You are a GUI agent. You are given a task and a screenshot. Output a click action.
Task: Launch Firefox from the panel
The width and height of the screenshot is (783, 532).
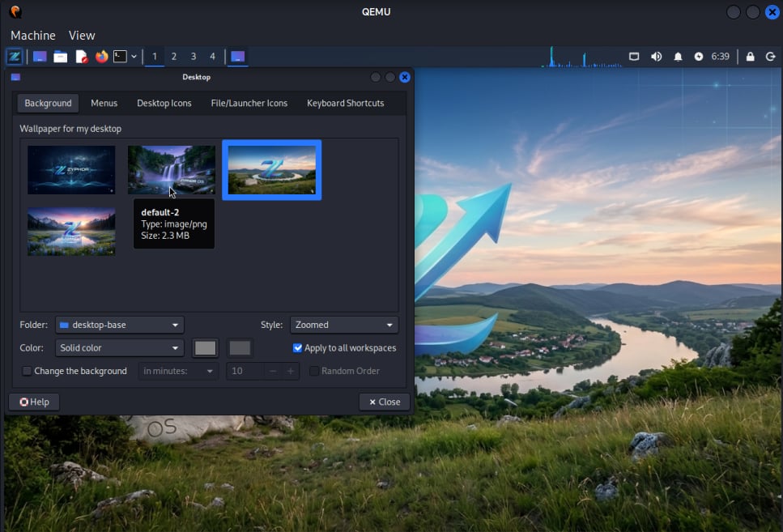click(101, 57)
